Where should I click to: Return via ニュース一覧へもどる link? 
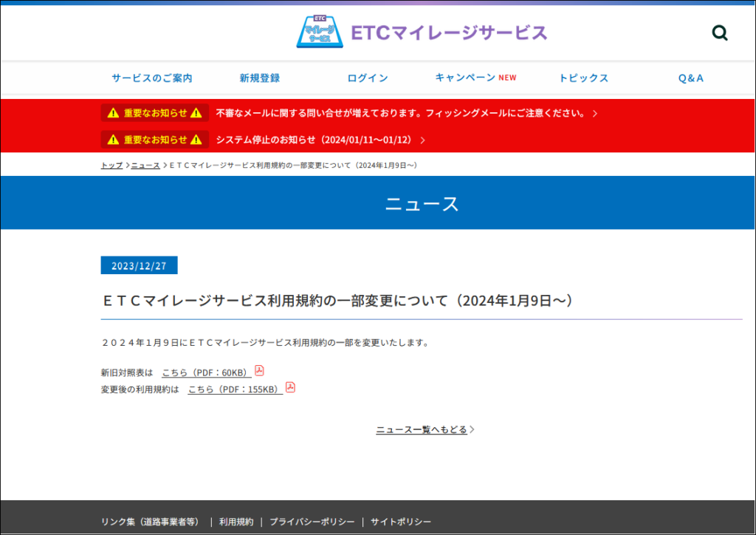coord(422,429)
